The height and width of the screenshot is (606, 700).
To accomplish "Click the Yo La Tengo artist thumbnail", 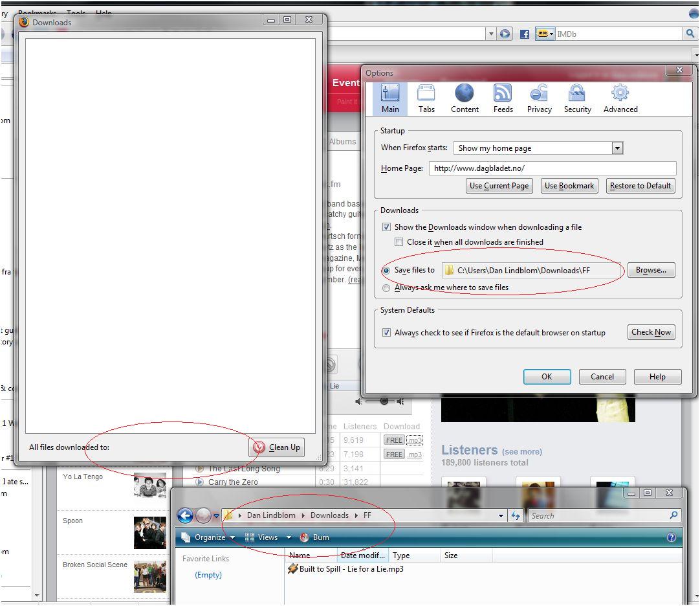I will [149, 486].
